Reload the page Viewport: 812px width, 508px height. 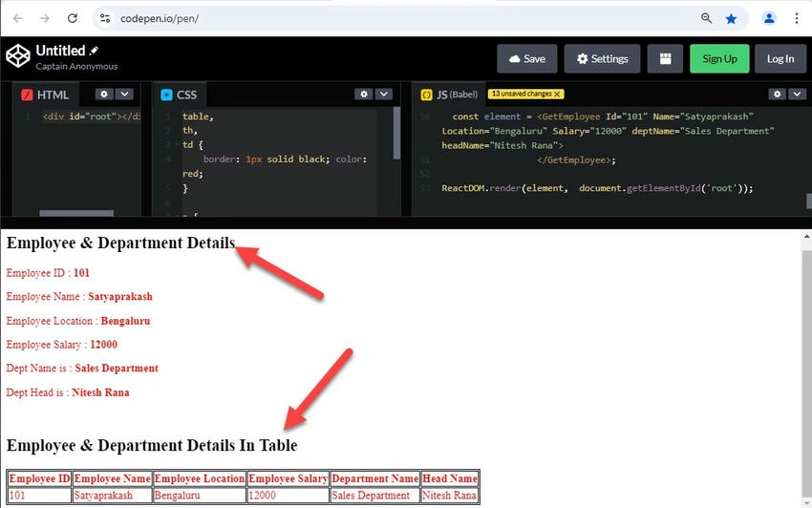click(73, 19)
